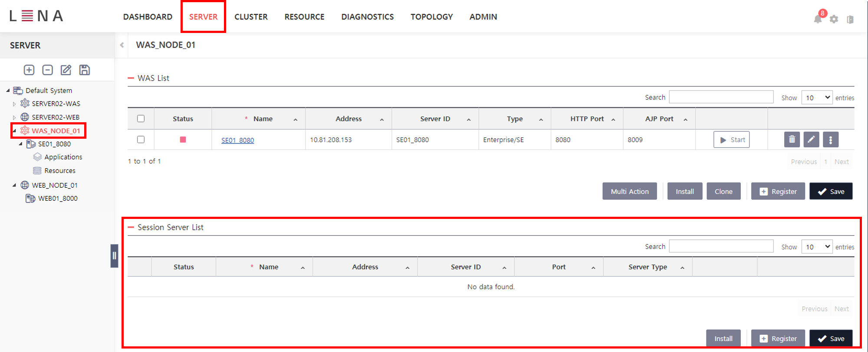Screen dimensions: 868x352
Task: Collapse the WEB_NODE_01 tree node
Action: pyautogui.click(x=14, y=185)
